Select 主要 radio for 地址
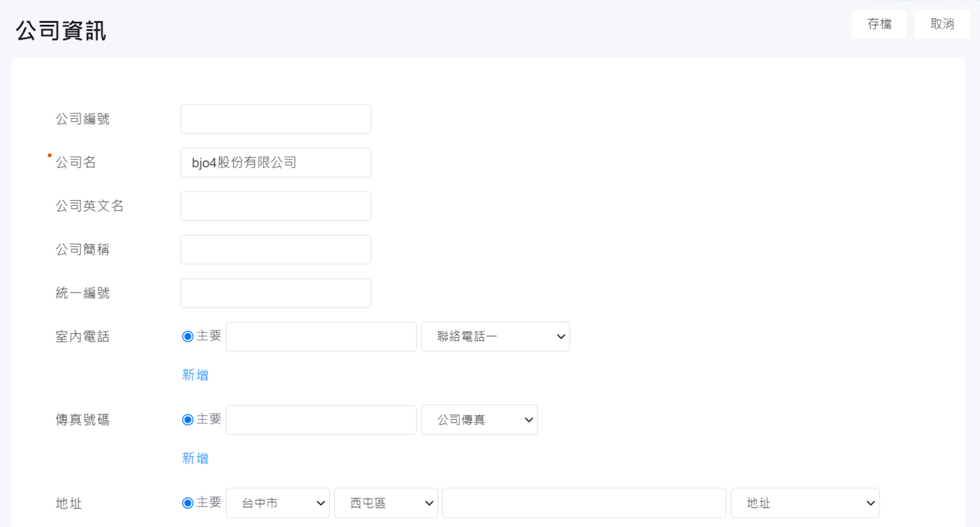Image resolution: width=980 pixels, height=527 pixels. (x=188, y=503)
